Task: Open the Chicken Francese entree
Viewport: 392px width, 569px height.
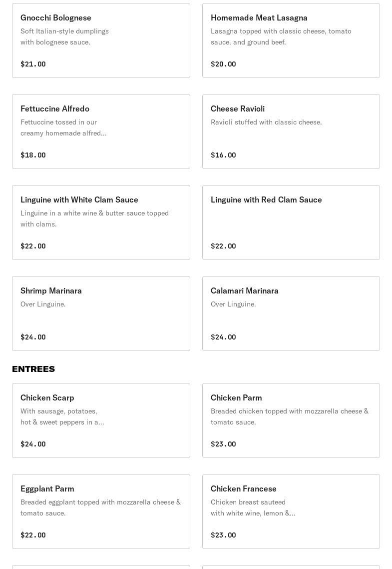Action: 291,511
